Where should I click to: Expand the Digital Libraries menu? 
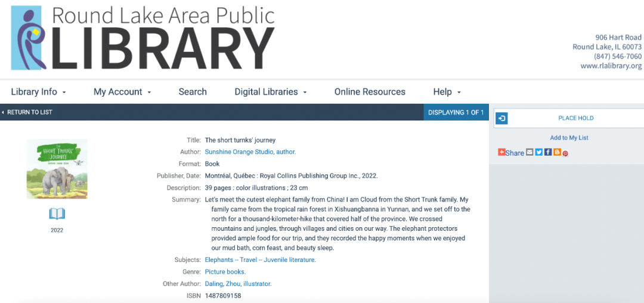(270, 92)
